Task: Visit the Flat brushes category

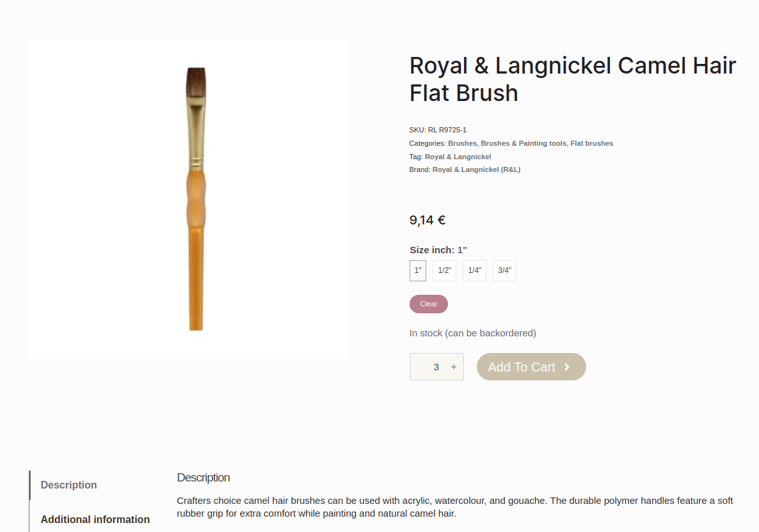Action: pyautogui.click(x=592, y=143)
